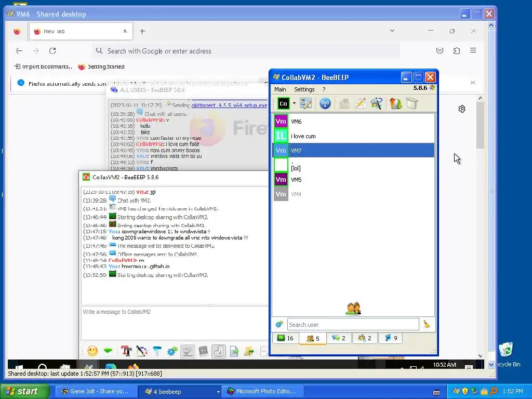The width and height of the screenshot is (532, 399).
Task: Click the message box 'Write a message to CollabVM2'
Action: point(175,323)
